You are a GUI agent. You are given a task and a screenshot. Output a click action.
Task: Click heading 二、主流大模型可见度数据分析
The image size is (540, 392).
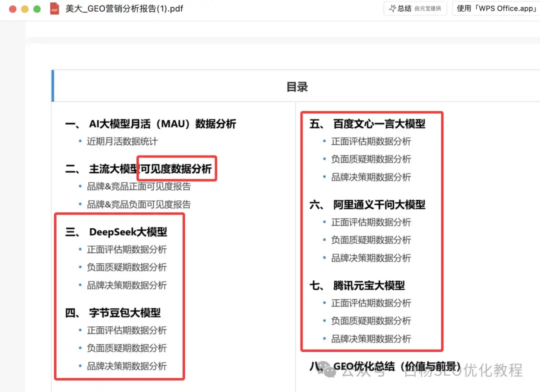point(138,169)
